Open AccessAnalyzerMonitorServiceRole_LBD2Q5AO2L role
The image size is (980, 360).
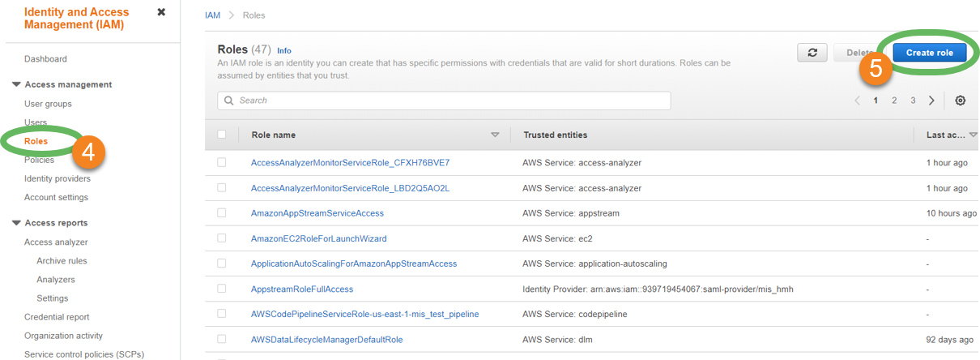350,188
